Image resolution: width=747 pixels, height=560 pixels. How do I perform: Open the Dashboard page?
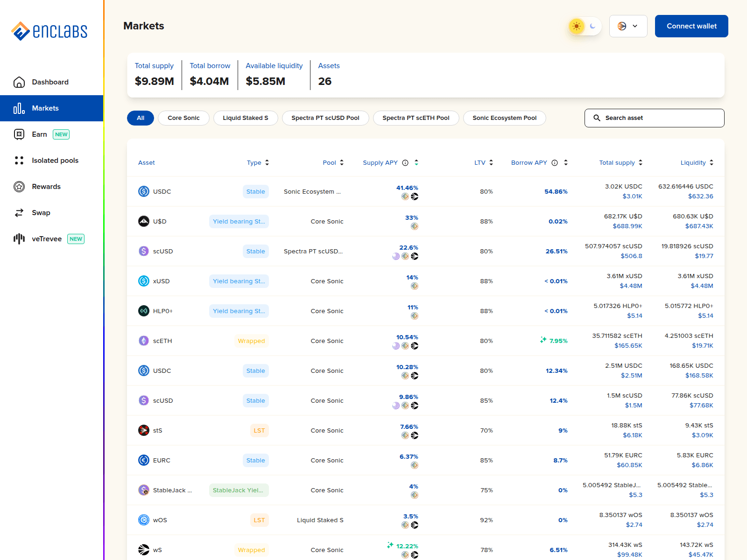coord(51,82)
